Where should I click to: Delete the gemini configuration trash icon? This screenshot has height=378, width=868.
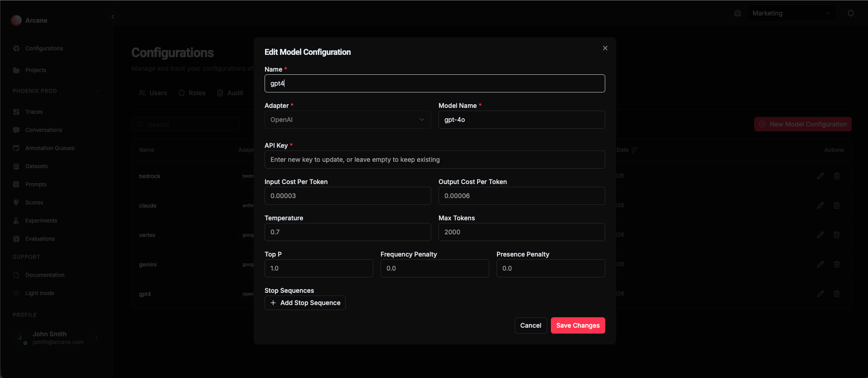point(837,264)
